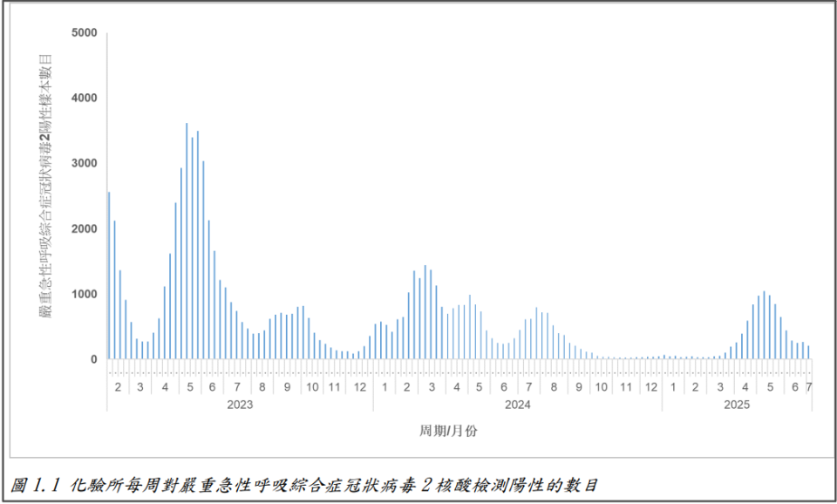This screenshot has width=837, height=504.
Task: Select the x-axis title 周期/月份
Action: (x=448, y=431)
